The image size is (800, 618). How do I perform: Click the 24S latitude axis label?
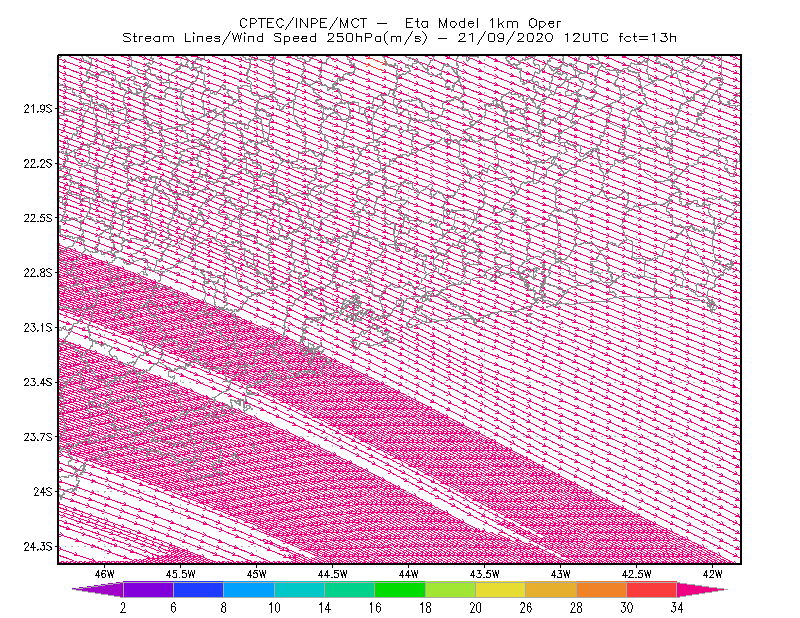coord(43,491)
